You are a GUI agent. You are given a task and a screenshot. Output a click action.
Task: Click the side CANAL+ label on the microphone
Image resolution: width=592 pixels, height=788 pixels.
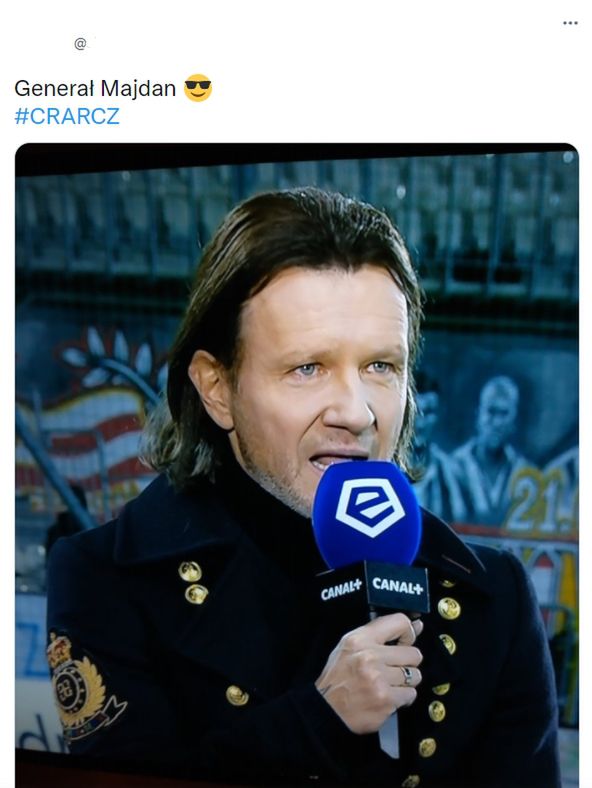pyautogui.click(x=341, y=589)
